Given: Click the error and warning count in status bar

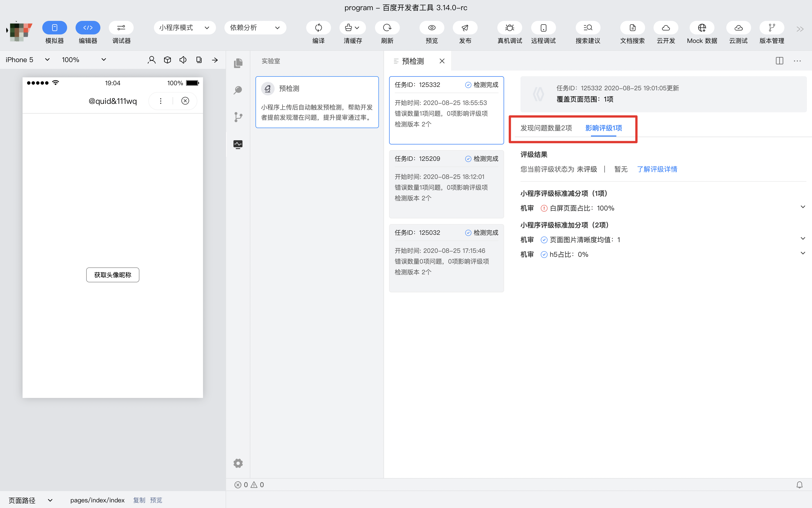Looking at the screenshot, I should tap(249, 485).
